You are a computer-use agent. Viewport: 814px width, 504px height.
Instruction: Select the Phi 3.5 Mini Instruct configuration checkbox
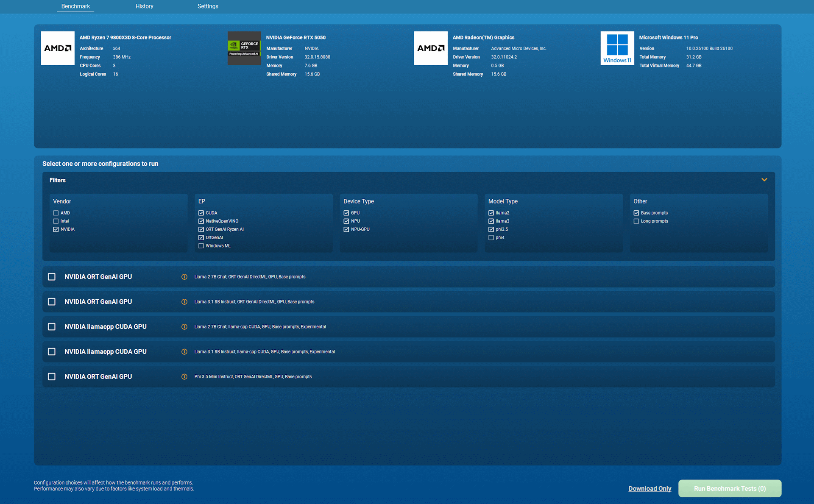[52, 376]
